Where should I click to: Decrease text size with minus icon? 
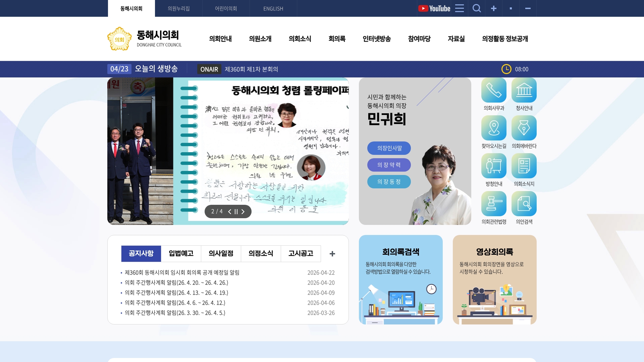tap(528, 8)
